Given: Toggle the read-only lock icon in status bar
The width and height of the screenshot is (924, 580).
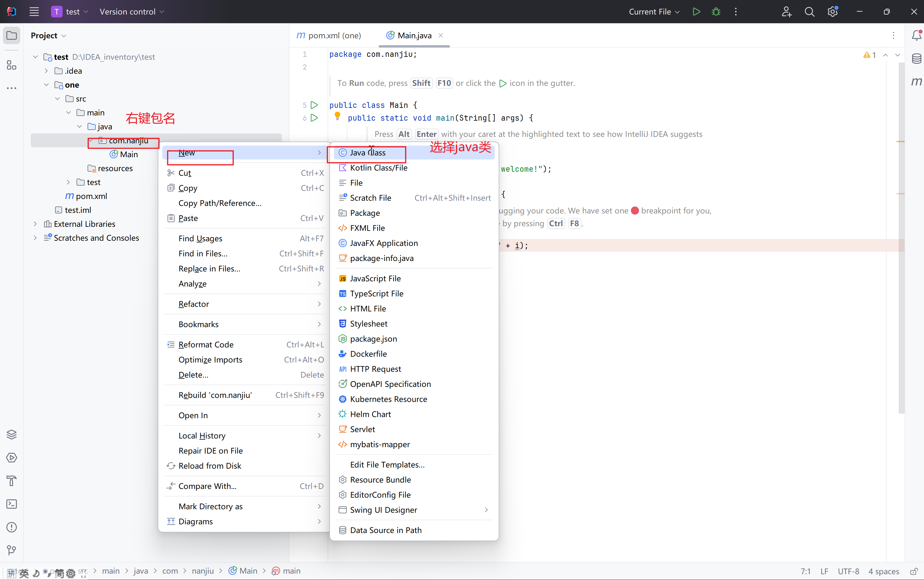Looking at the screenshot, I should pyautogui.click(x=914, y=571).
